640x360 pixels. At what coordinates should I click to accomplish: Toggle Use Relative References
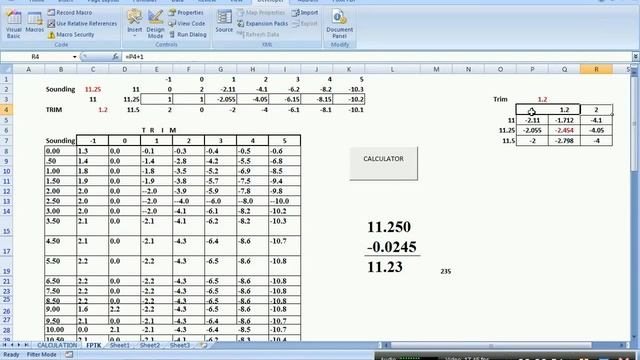pyautogui.click(x=82, y=24)
